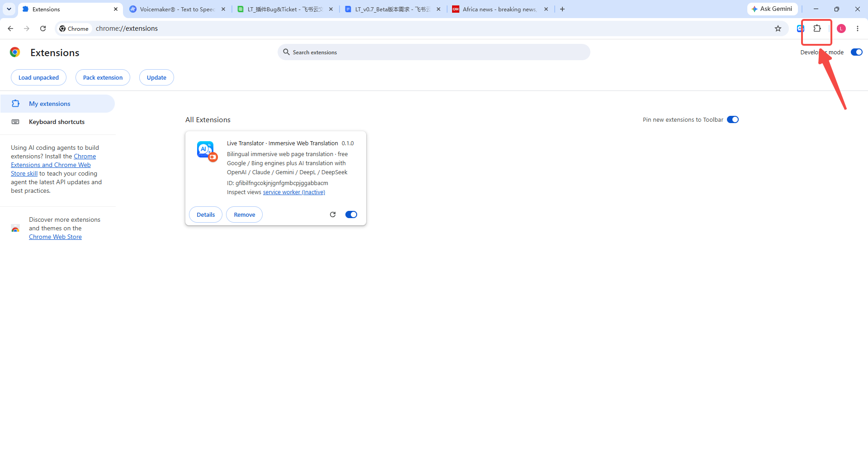Image resolution: width=868 pixels, height=467 pixels.
Task: Open the Extensions puzzle icon in toolbar
Action: tap(817, 29)
